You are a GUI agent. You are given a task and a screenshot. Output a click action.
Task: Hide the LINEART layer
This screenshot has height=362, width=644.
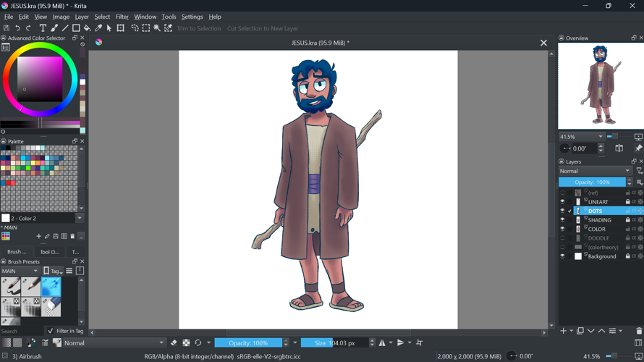click(562, 202)
